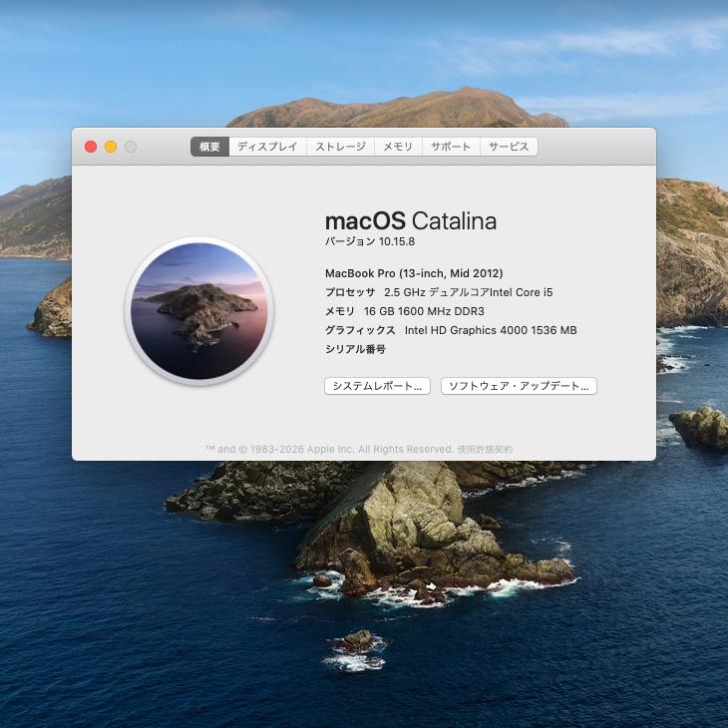Click the グラフィックス label
Screen dimensions: 728x728
360,330
